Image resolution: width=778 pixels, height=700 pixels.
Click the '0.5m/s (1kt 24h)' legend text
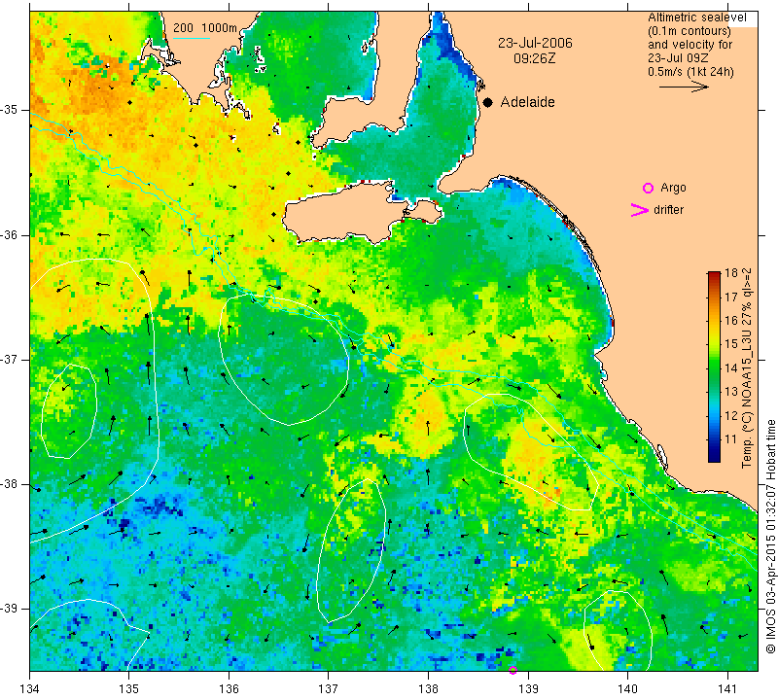tap(690, 72)
